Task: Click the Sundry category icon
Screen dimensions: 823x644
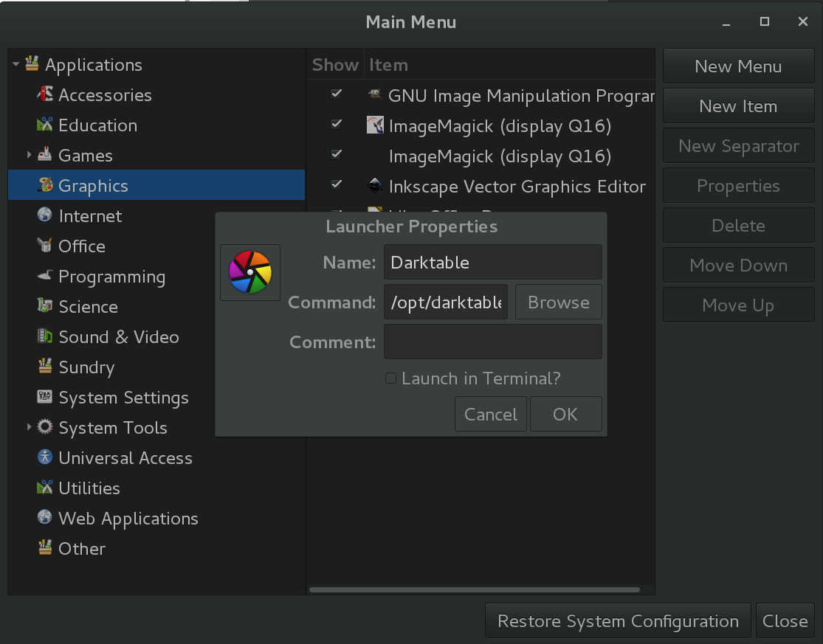Action: 45,366
